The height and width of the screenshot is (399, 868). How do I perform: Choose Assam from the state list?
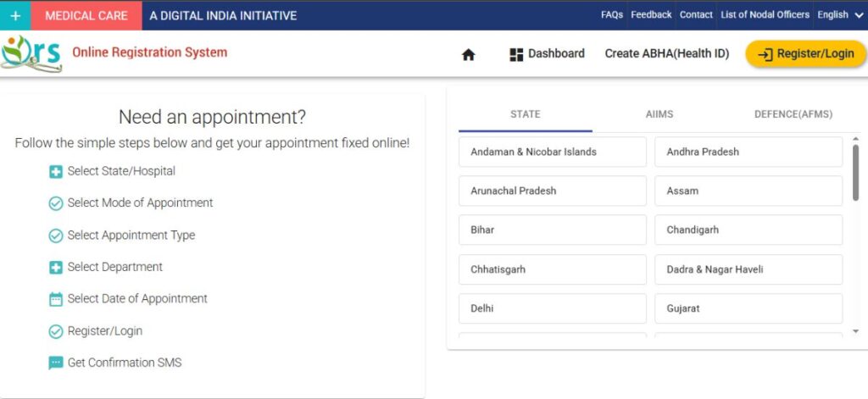pos(748,191)
